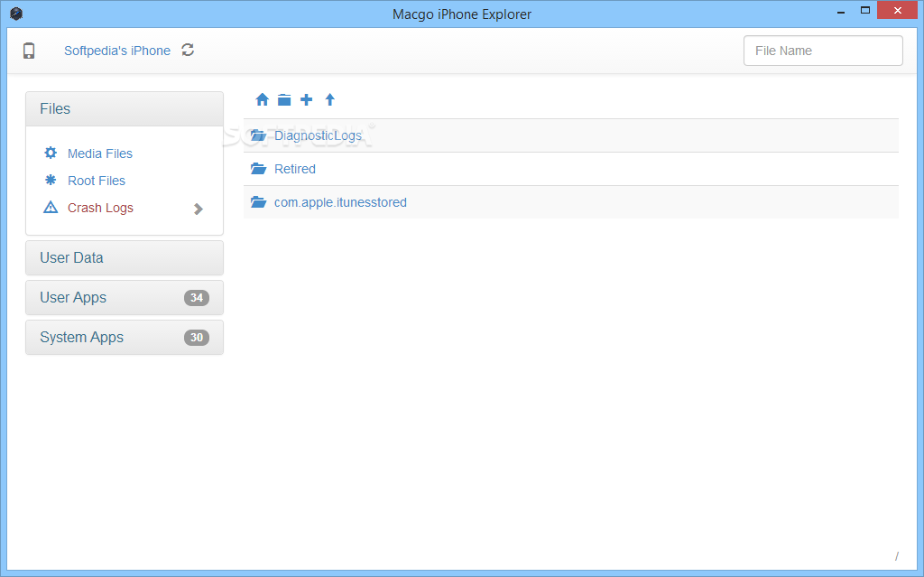Select Crash Logs in the sidebar
The image size is (924, 577).
pos(100,208)
